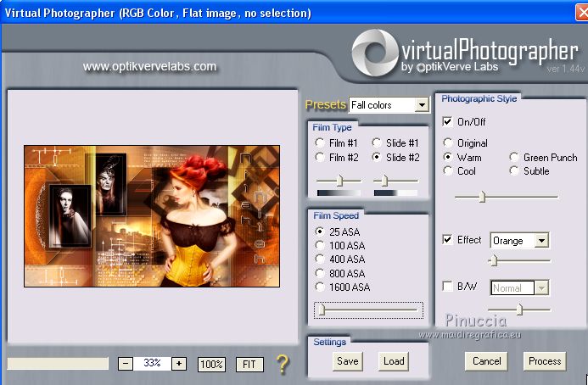588x385 pixels.
Task: Click the Film Speed slider handle
Action: click(x=322, y=310)
